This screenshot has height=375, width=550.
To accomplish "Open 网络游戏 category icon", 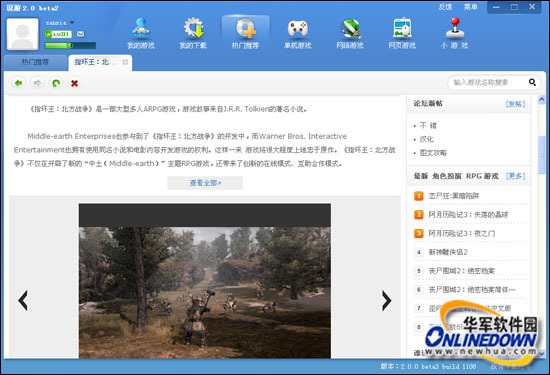I will (350, 29).
